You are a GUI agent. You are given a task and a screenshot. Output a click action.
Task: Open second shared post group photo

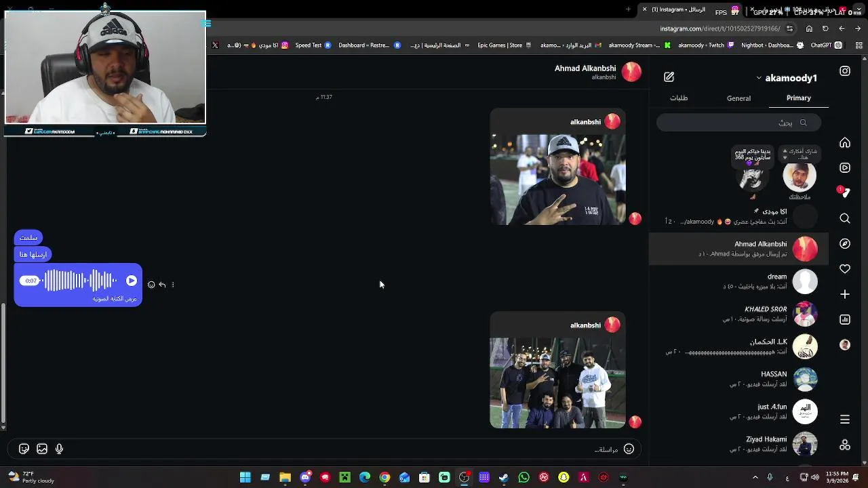tap(557, 383)
